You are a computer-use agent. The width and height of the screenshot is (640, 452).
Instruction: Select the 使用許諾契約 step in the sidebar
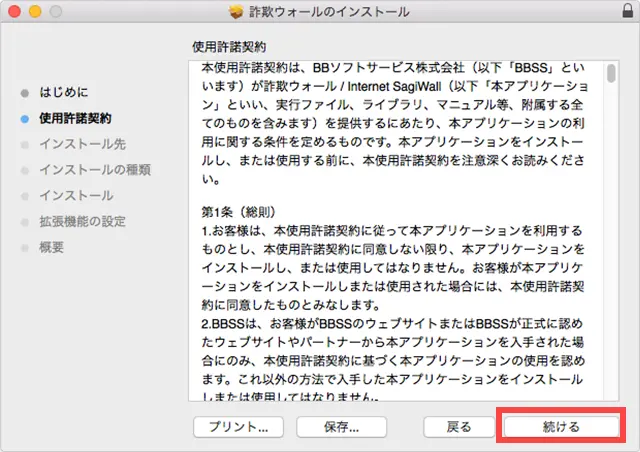(76, 118)
